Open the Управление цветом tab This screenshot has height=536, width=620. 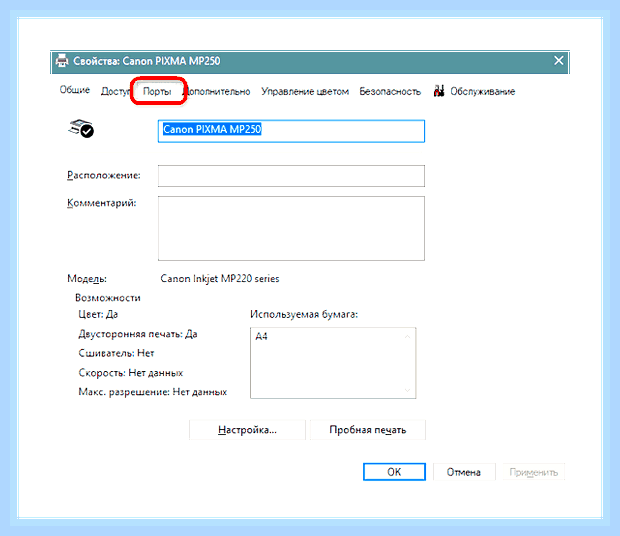pyautogui.click(x=305, y=91)
